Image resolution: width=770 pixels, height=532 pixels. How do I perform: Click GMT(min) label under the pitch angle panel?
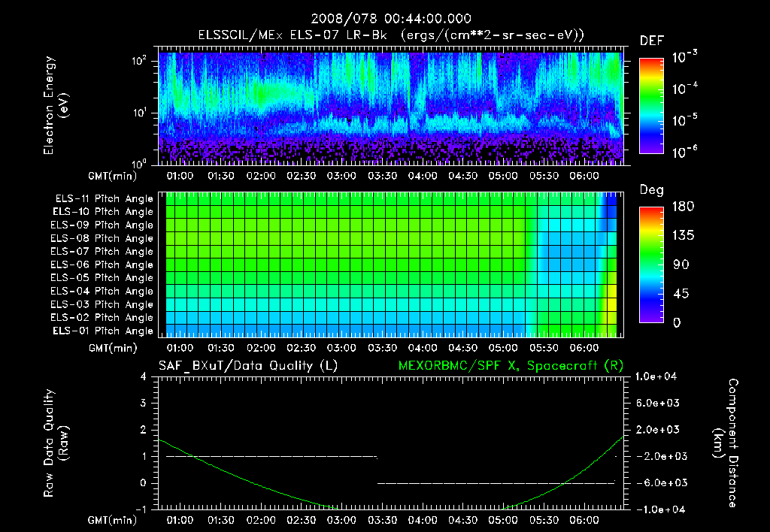point(113,349)
